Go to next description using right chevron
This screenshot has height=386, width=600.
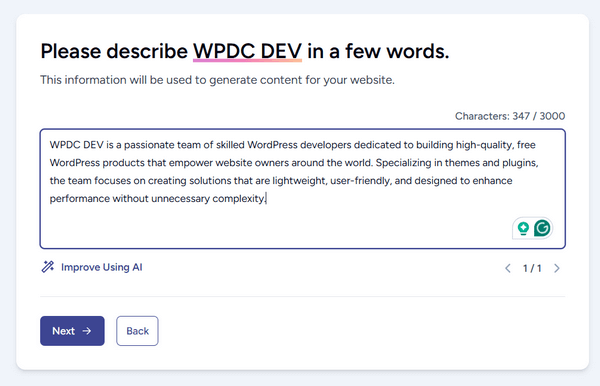pyautogui.click(x=557, y=268)
